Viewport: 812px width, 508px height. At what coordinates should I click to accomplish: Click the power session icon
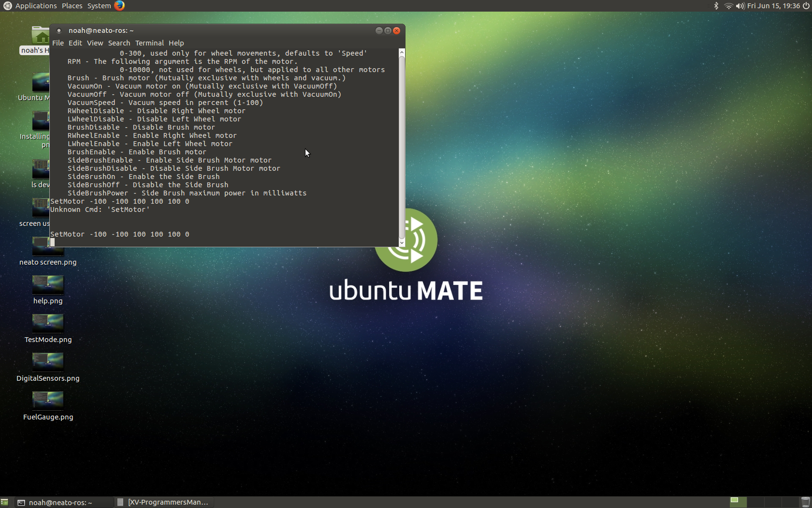click(806, 6)
